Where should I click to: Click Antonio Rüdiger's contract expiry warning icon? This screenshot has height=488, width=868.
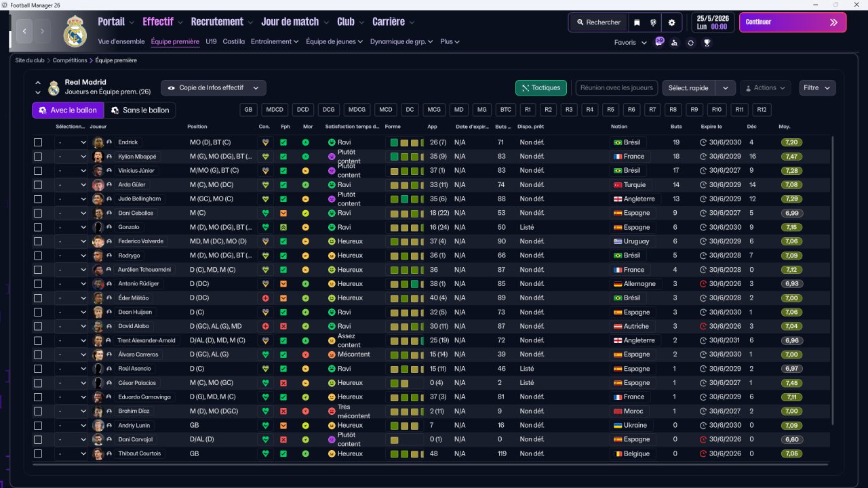coord(703,284)
